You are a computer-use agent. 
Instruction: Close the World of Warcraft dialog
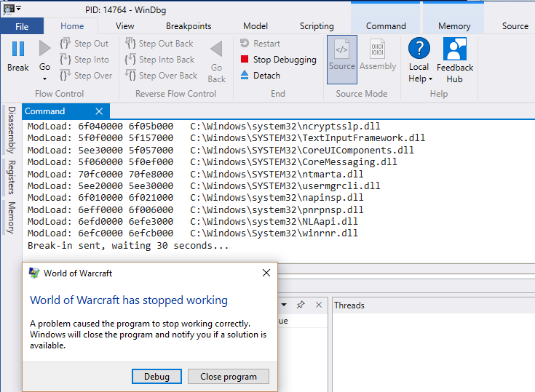[x=266, y=273]
